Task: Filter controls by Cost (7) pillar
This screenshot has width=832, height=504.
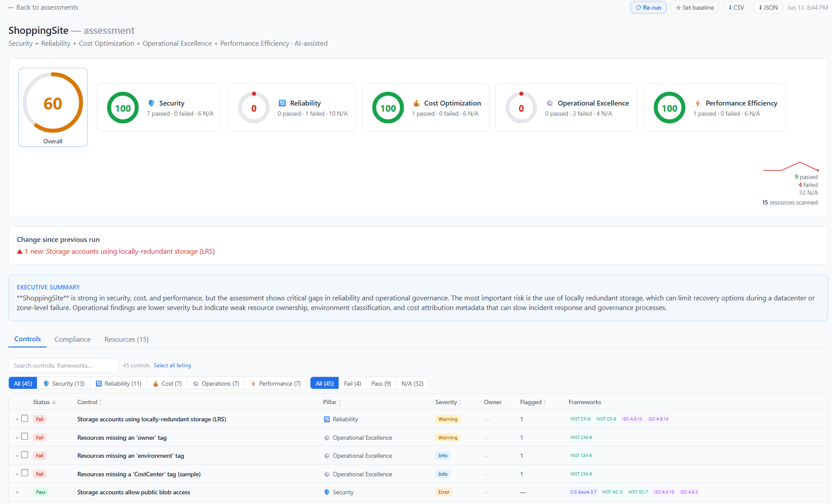Action: coord(167,383)
